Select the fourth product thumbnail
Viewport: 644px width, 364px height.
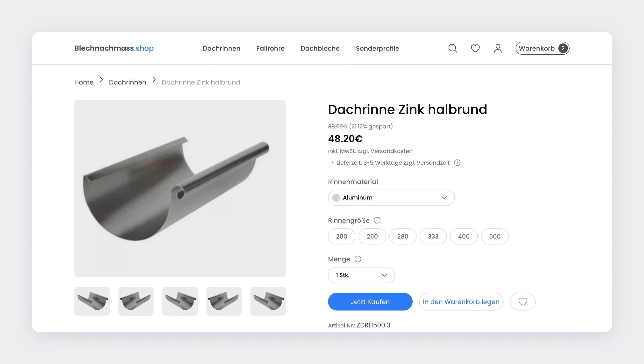point(224,301)
